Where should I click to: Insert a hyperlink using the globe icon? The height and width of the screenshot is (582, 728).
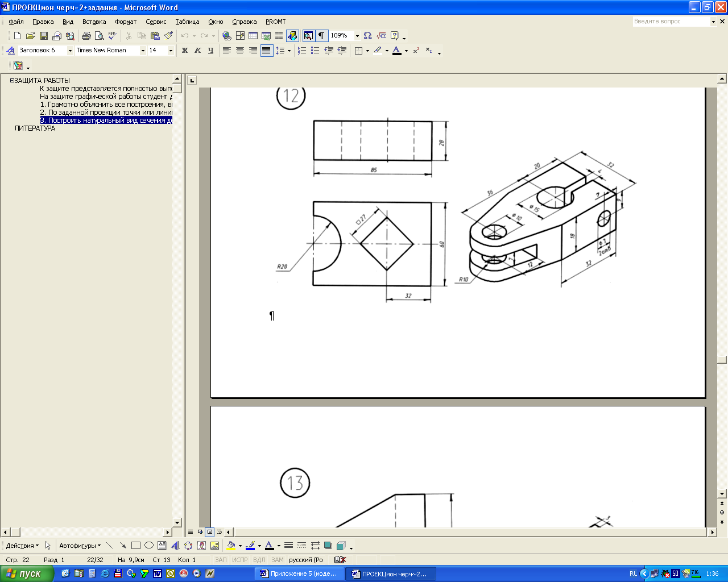click(227, 36)
